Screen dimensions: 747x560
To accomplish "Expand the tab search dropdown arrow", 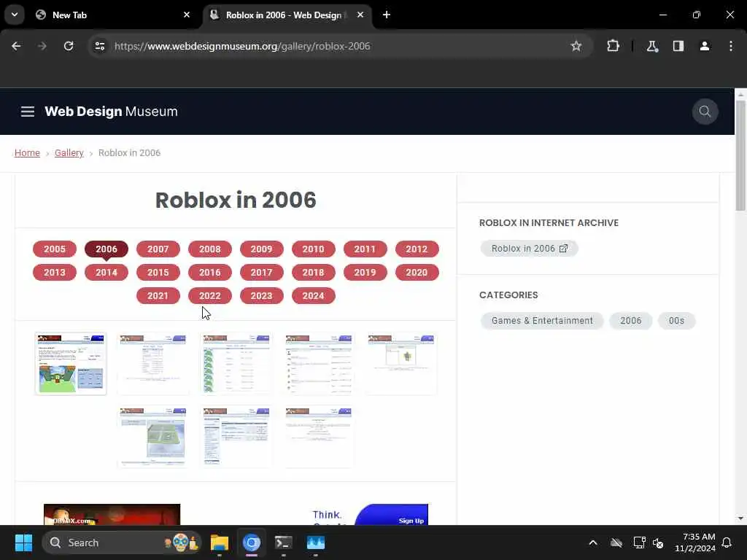I will point(15,15).
